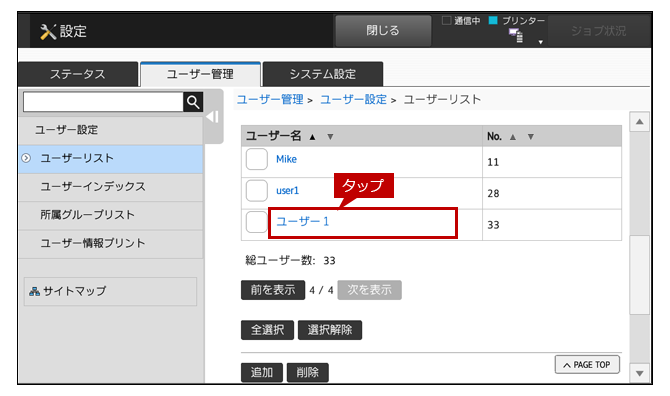Click the scrollbar down arrow

tap(640, 374)
